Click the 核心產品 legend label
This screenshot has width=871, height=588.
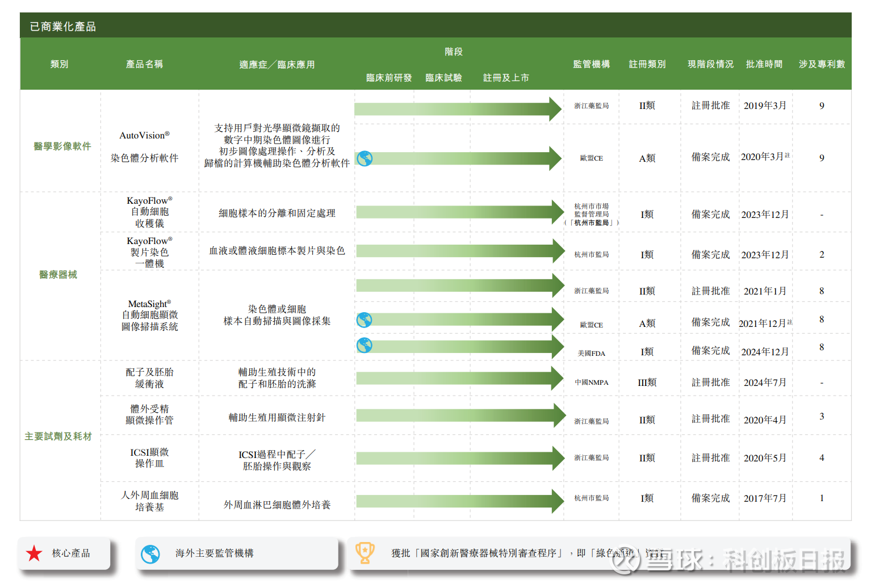(71, 553)
